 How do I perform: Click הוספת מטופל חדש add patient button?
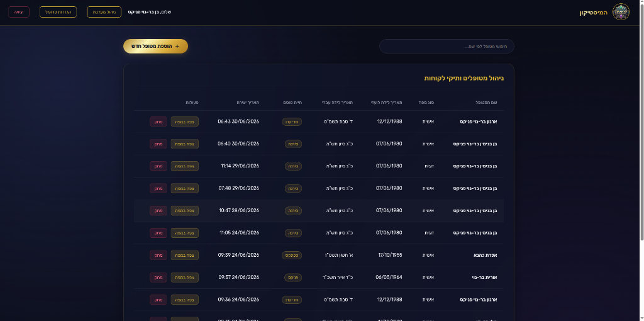156,47
